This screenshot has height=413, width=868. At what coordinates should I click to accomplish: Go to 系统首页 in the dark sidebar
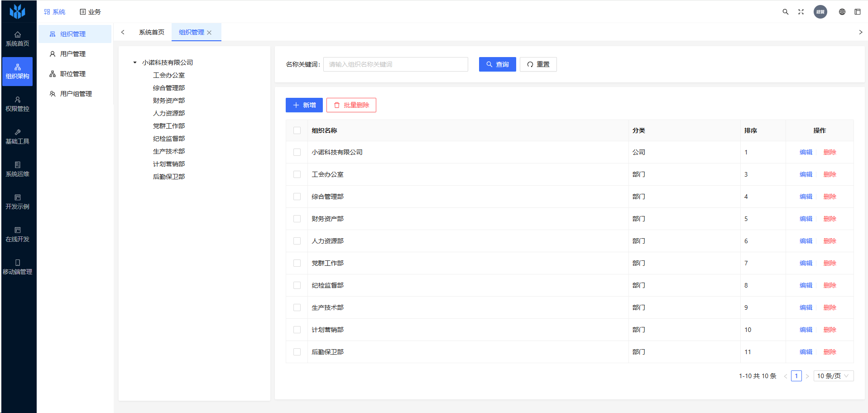pos(18,39)
